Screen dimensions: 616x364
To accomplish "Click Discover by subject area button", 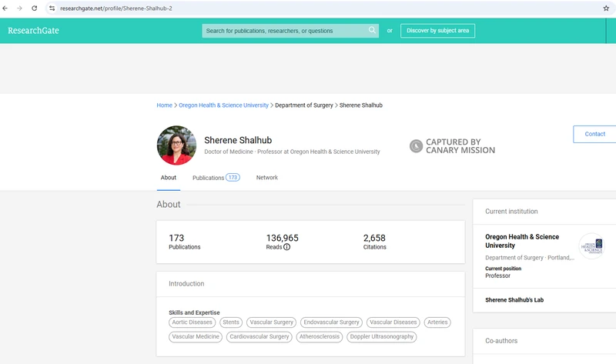I will coord(437,31).
